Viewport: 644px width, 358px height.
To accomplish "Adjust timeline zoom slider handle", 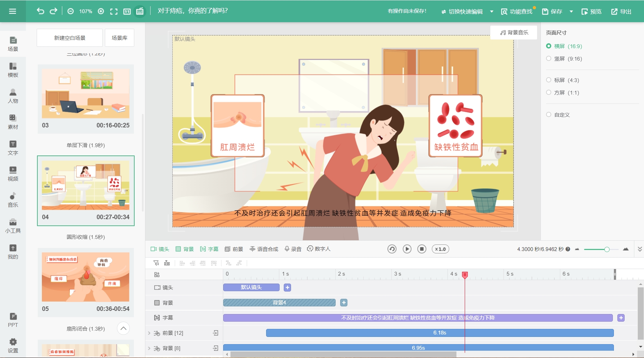I will pyautogui.click(x=607, y=249).
